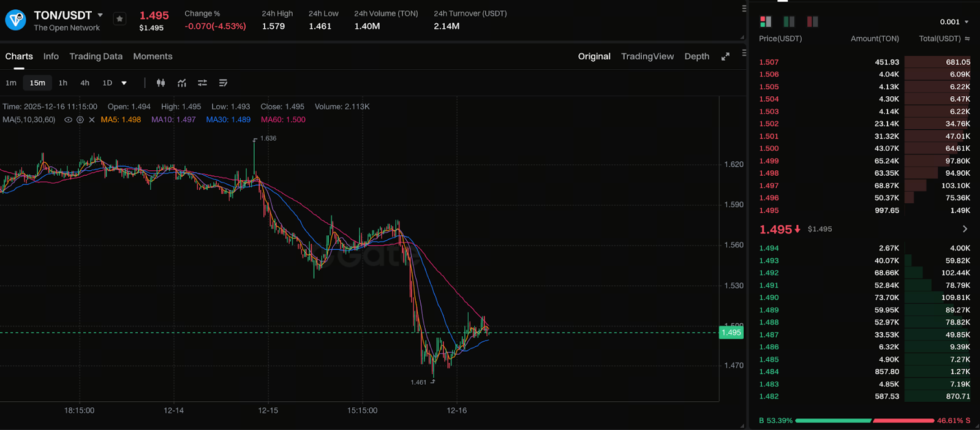This screenshot has height=430, width=980.
Task: Click the MA10 value label
Action: click(173, 120)
